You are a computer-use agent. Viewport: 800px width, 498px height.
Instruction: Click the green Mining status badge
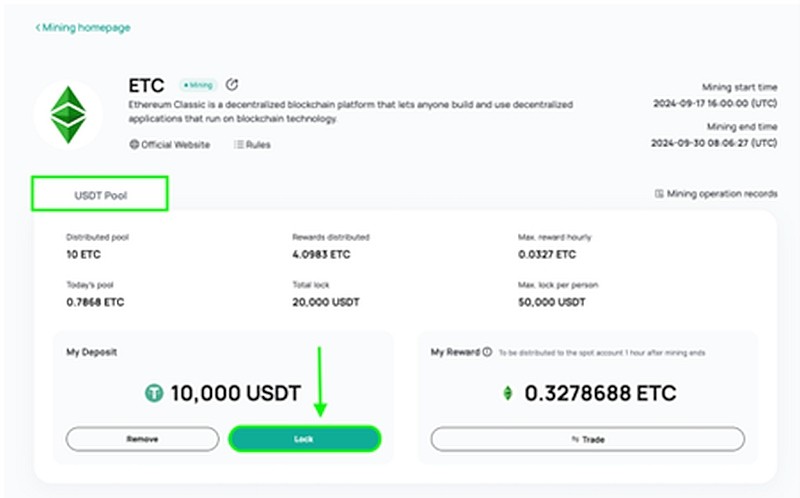198,85
